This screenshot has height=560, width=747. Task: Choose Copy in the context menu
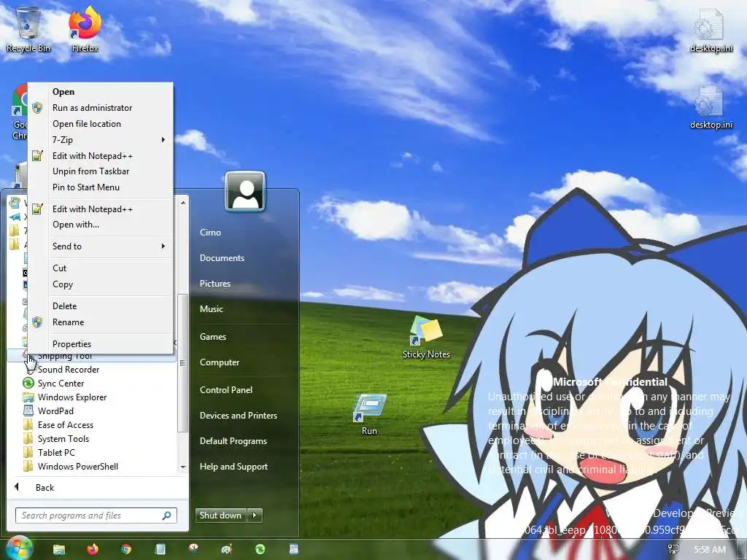point(100,284)
